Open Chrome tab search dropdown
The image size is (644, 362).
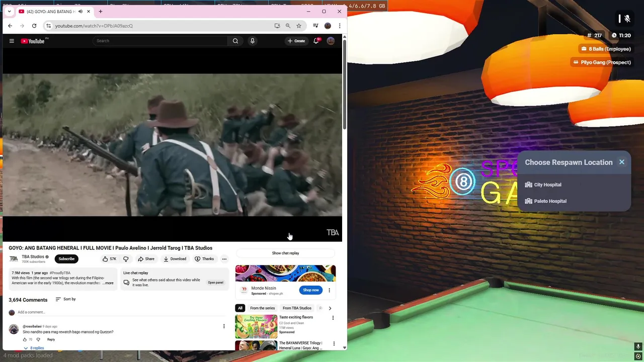pos(9,12)
